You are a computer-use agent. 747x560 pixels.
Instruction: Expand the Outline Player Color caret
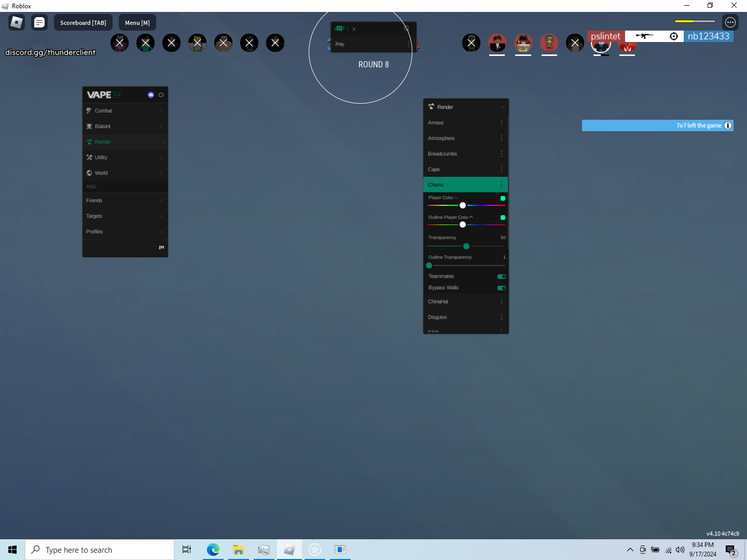pos(471,217)
